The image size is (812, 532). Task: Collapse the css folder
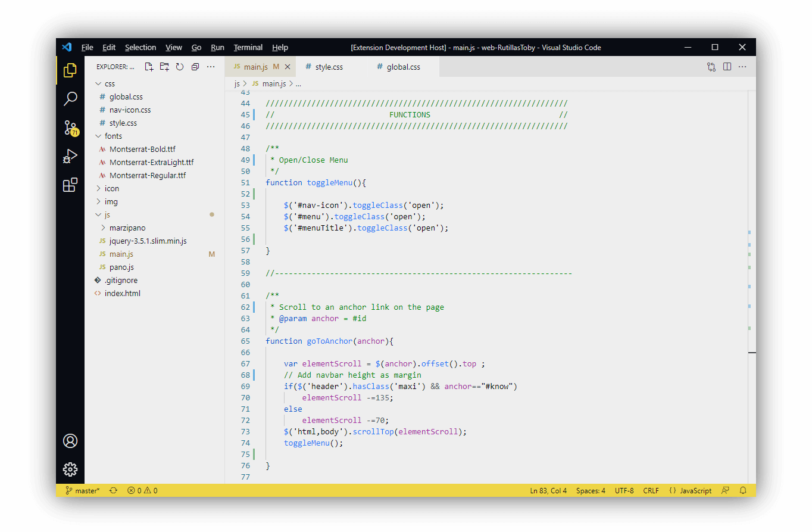(155, 83)
